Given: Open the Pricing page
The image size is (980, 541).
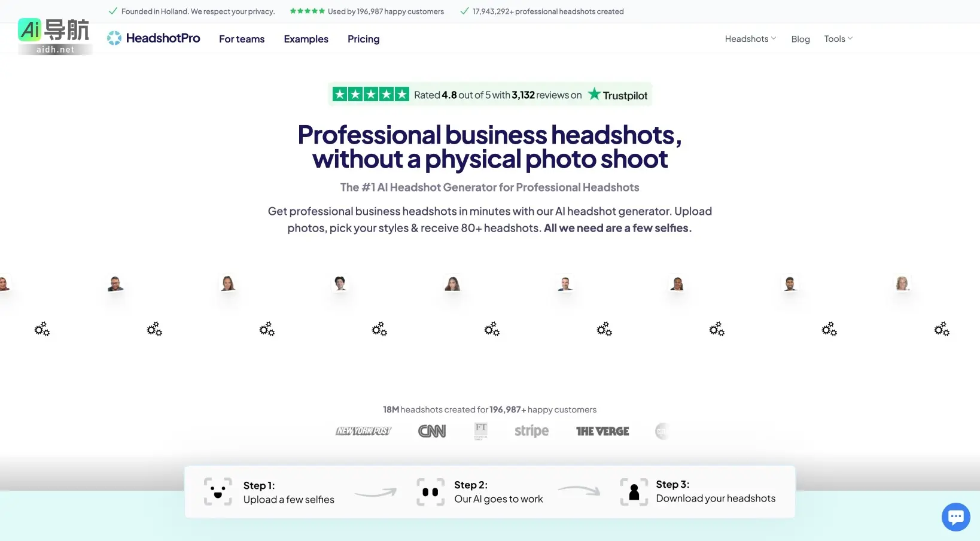Looking at the screenshot, I should pyautogui.click(x=363, y=38).
